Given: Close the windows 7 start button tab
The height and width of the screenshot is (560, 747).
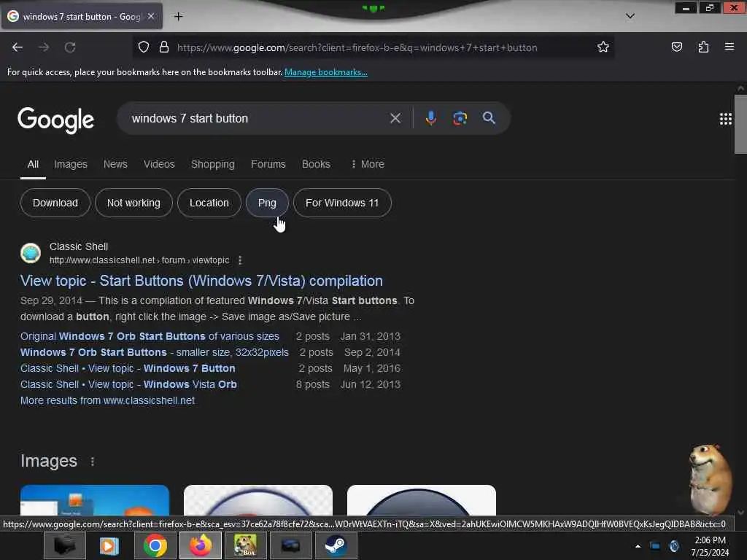Looking at the screenshot, I should click(x=150, y=17).
